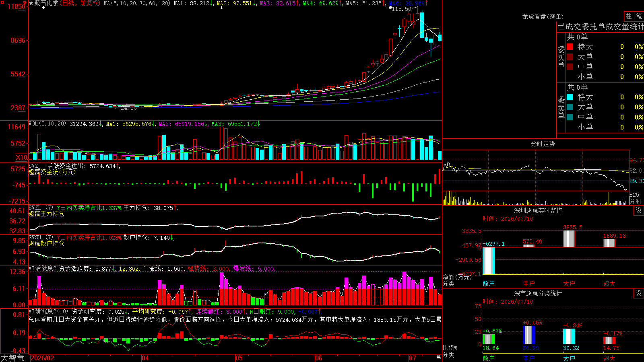644x362 pixels.
Task: Click the 大智慧 logo
Action: tap(12, 358)
